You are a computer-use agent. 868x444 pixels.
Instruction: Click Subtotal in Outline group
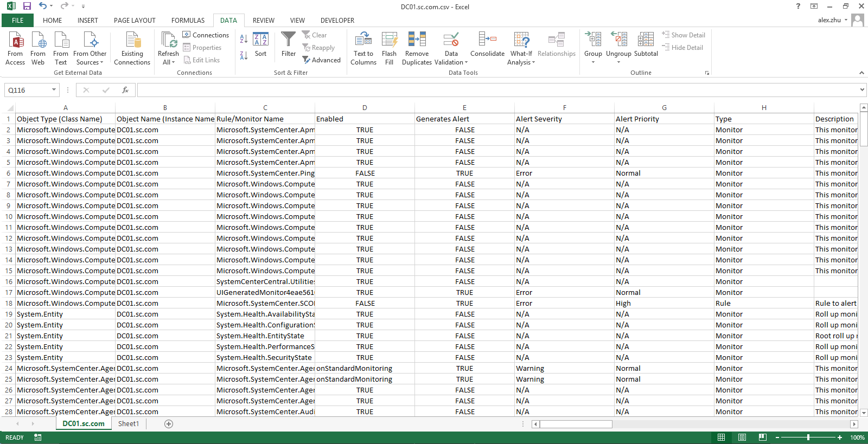(x=646, y=44)
